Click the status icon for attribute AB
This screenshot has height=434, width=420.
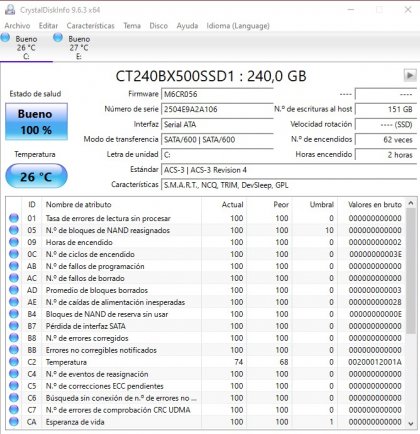pyautogui.click(x=14, y=266)
